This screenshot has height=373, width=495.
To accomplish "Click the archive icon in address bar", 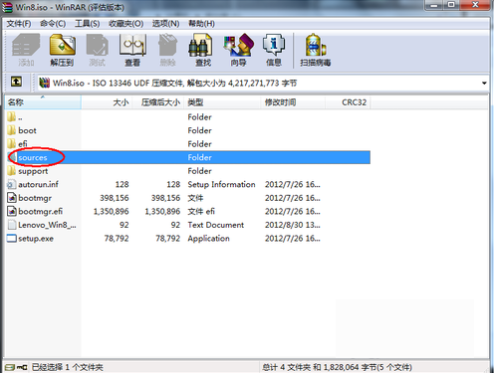I will point(44,83).
